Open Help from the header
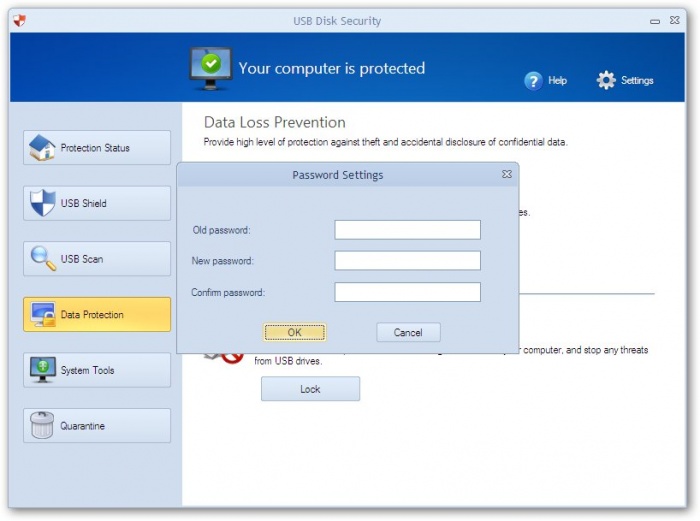 coord(546,81)
